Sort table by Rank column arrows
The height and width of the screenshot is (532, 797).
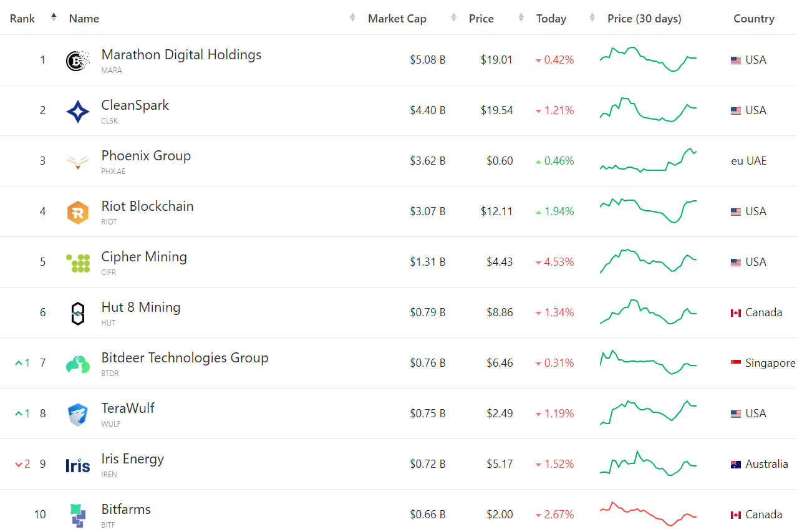click(x=54, y=17)
